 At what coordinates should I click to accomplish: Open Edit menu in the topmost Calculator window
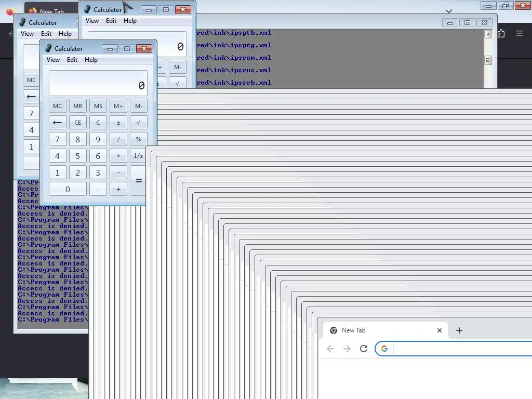click(x=111, y=21)
